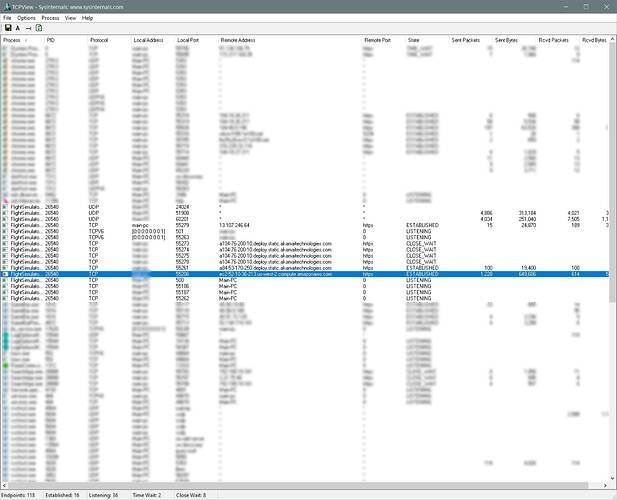Select the LISTENING row with local port 55106
The height and width of the screenshot is (500, 617).
coord(305,286)
